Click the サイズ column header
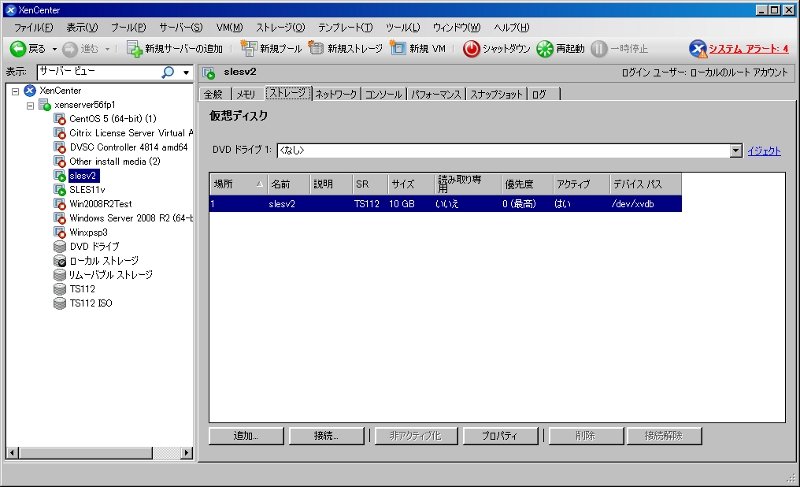 pyautogui.click(x=410, y=184)
